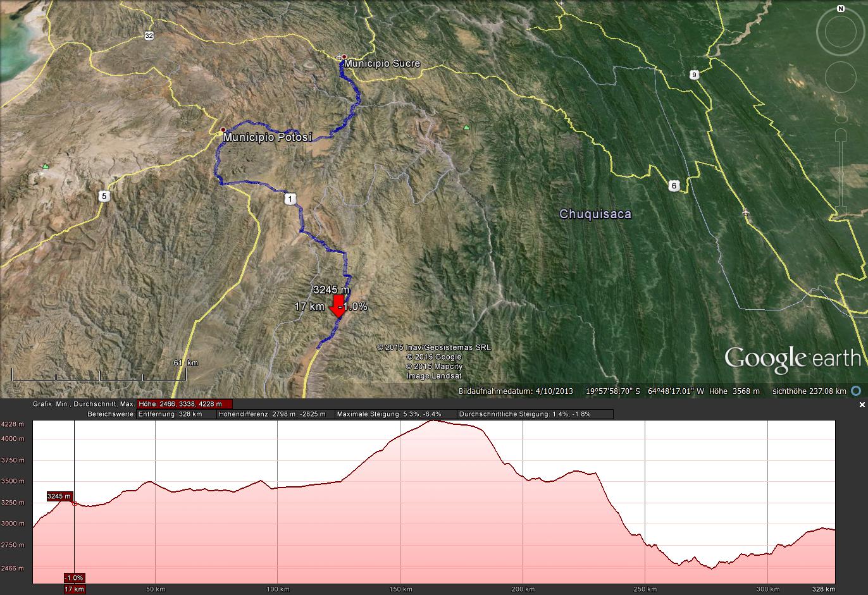Click the streaming status circle in status bar
868x595 pixels.
click(856, 391)
